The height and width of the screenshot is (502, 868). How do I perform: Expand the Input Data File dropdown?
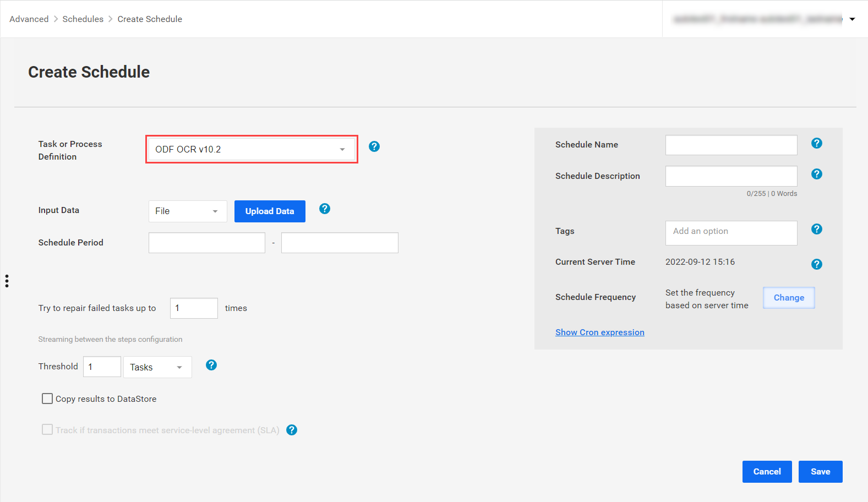(x=188, y=211)
